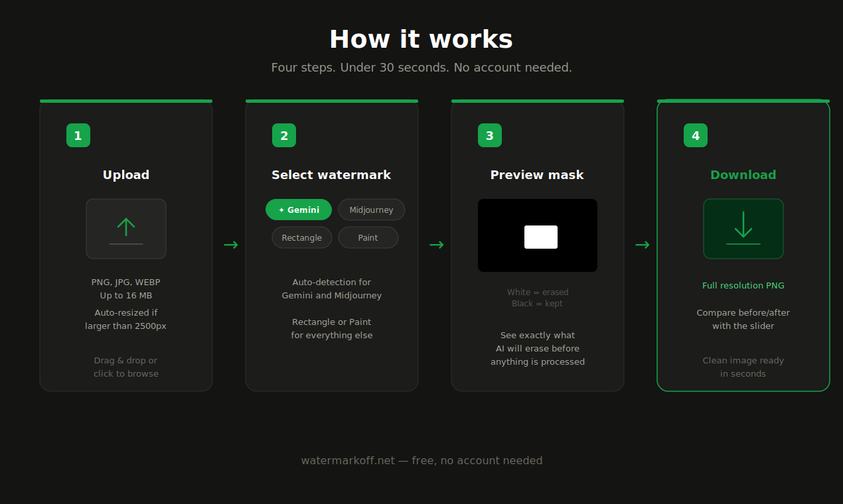Click the upload arrow icon box

point(126,229)
